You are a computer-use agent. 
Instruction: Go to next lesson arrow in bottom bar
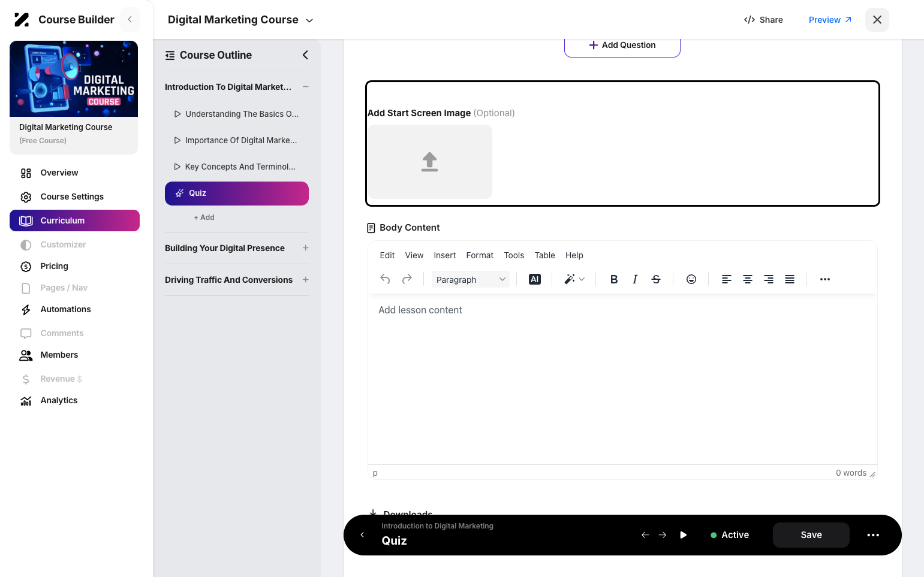[663, 535]
